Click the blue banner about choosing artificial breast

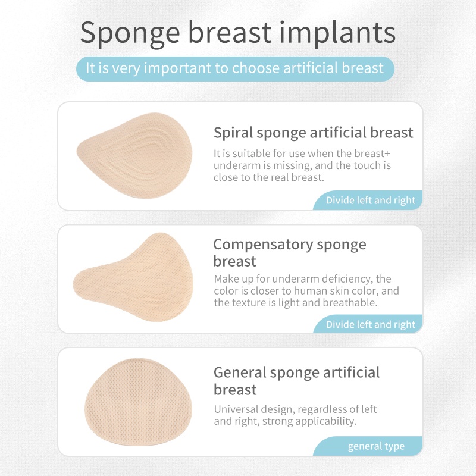pos(235,68)
